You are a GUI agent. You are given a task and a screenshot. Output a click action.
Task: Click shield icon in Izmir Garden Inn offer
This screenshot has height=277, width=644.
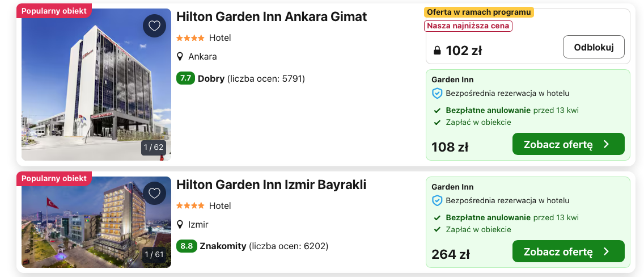[437, 200]
